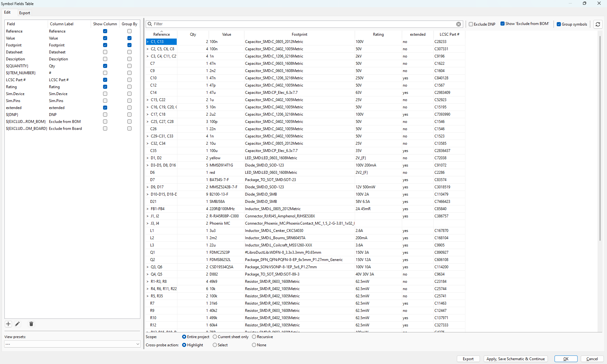Image resolution: width=607 pixels, height=364 pixels.
Task: Click the LCSC cell C7393990
Action: click(449, 114)
